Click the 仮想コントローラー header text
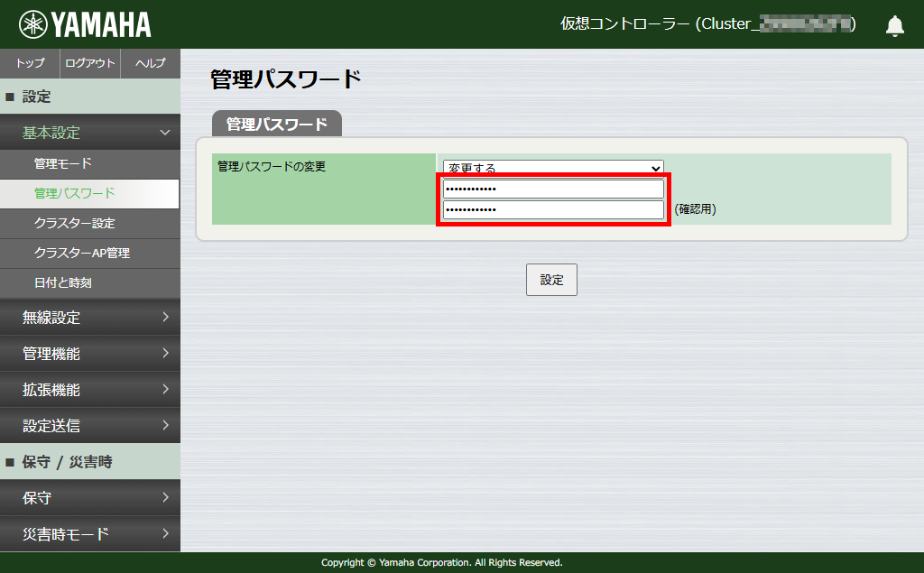 coord(707,24)
